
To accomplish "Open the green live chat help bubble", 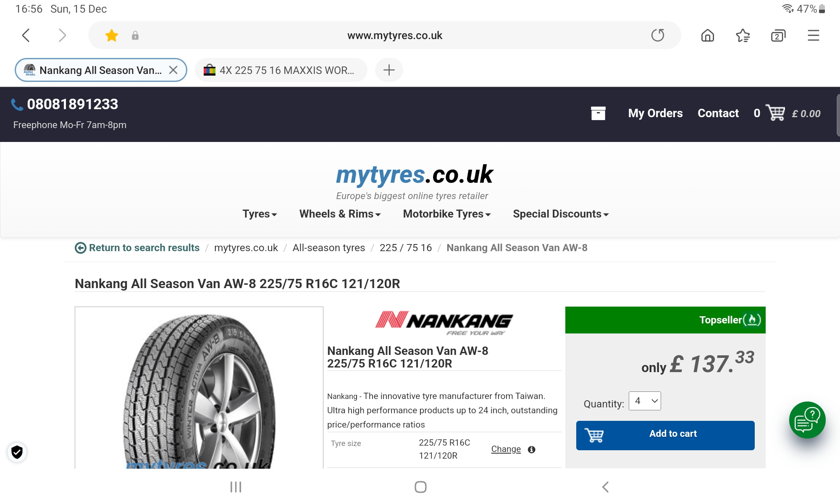I will (x=807, y=420).
